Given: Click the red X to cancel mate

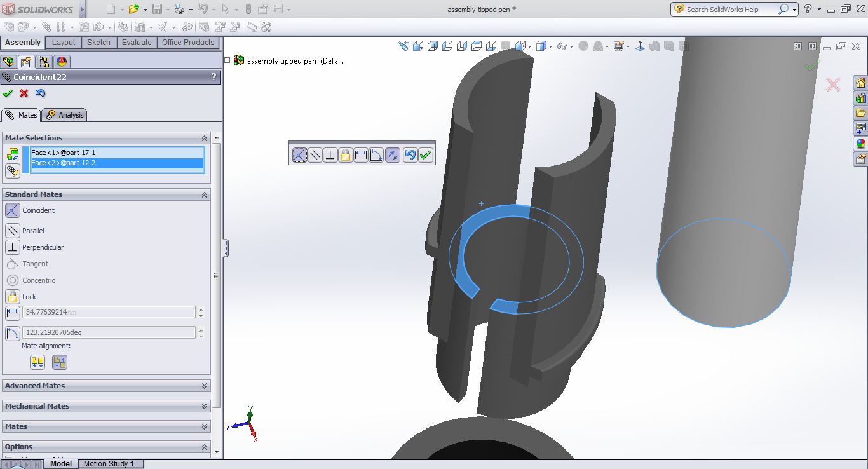Looking at the screenshot, I should [24, 93].
